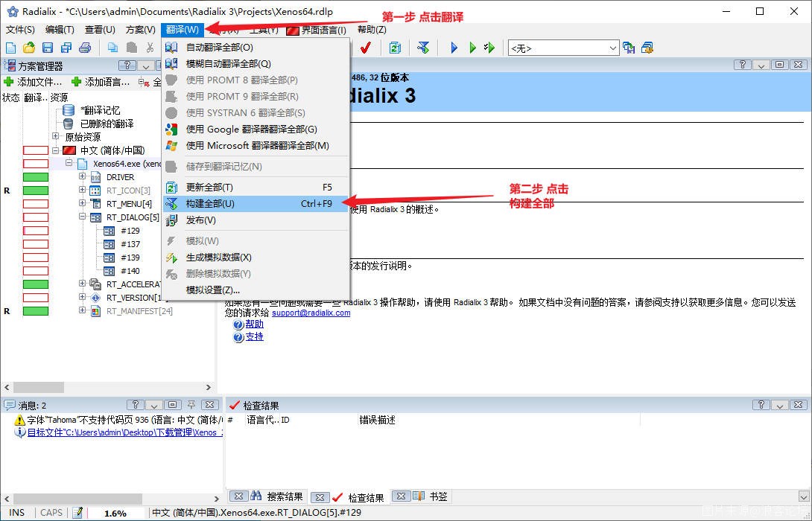Click the yellow warning icon in messages
Screen dimensions: 812x521
(19, 420)
